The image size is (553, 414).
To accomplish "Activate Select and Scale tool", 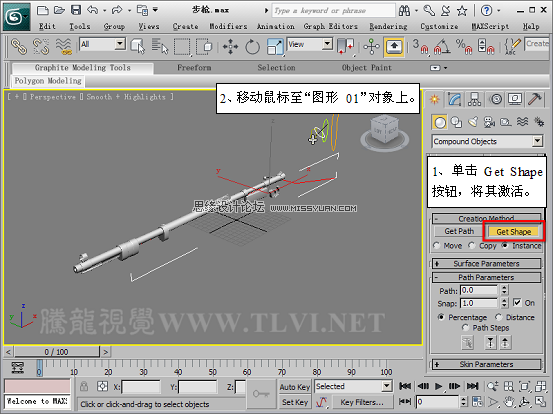I will pos(275,47).
